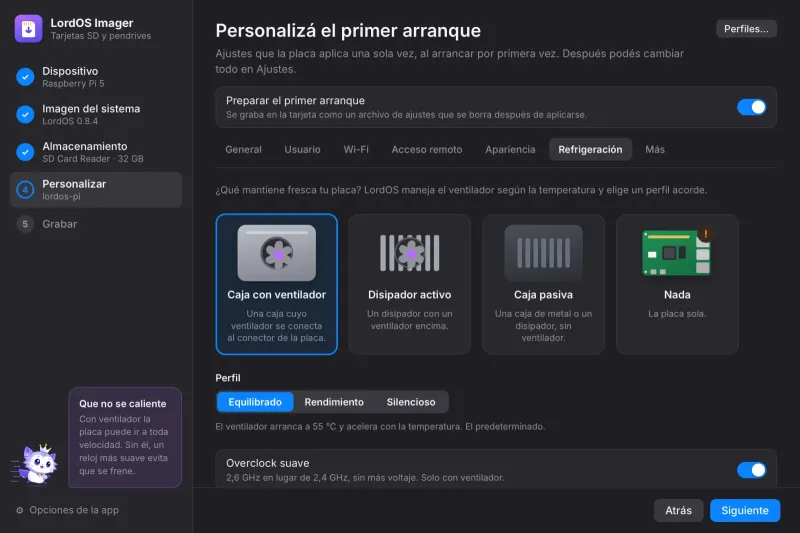800x533 pixels.
Task: Disable the Overclock suave switch
Action: 751,470
